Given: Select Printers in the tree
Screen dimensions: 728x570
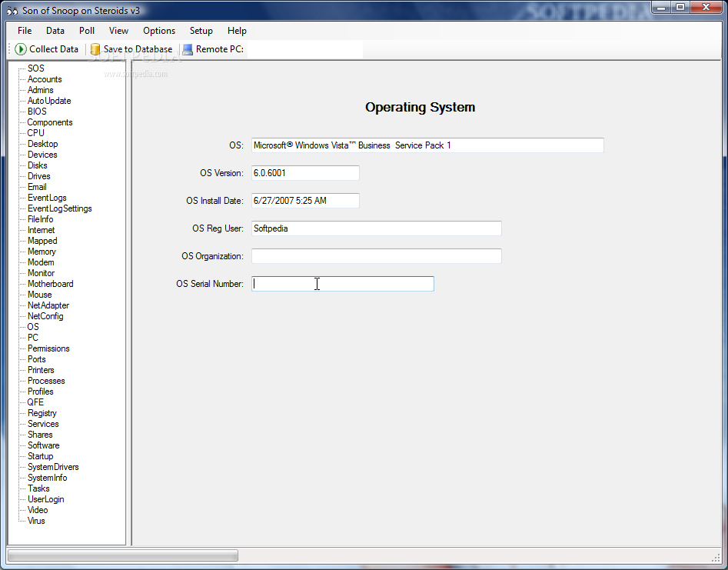Looking at the screenshot, I should coord(41,370).
